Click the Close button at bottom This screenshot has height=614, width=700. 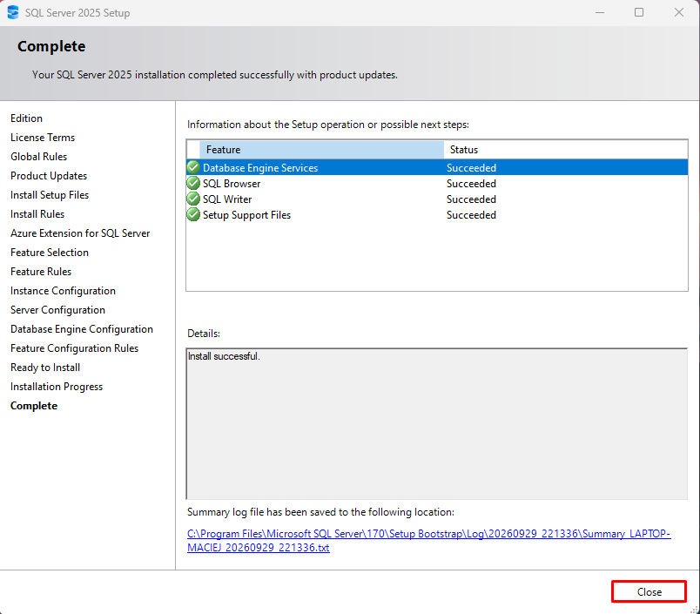tap(649, 591)
